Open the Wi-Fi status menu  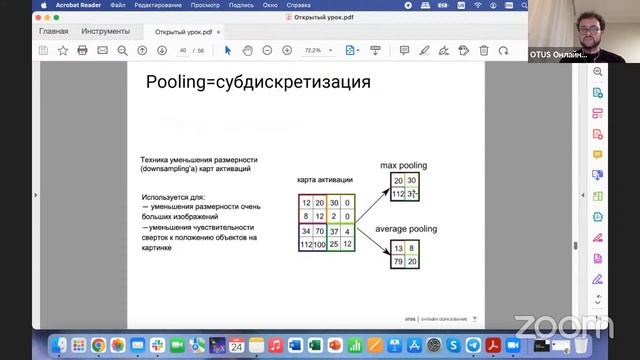click(478, 5)
